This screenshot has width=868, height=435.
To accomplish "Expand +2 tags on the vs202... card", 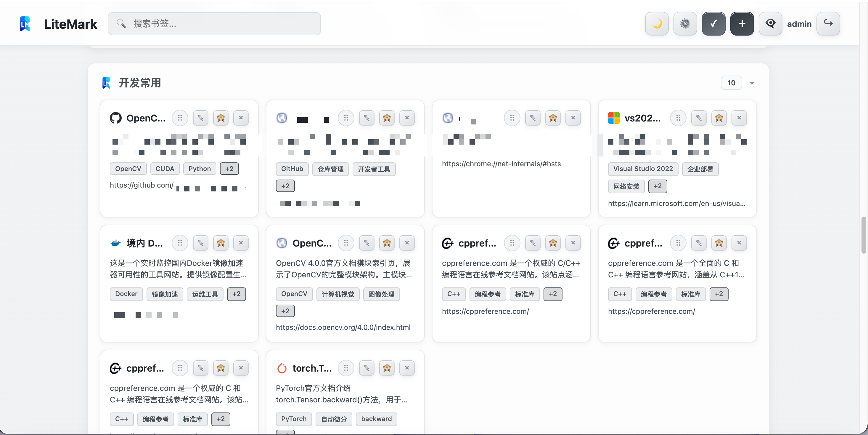I will click(658, 186).
